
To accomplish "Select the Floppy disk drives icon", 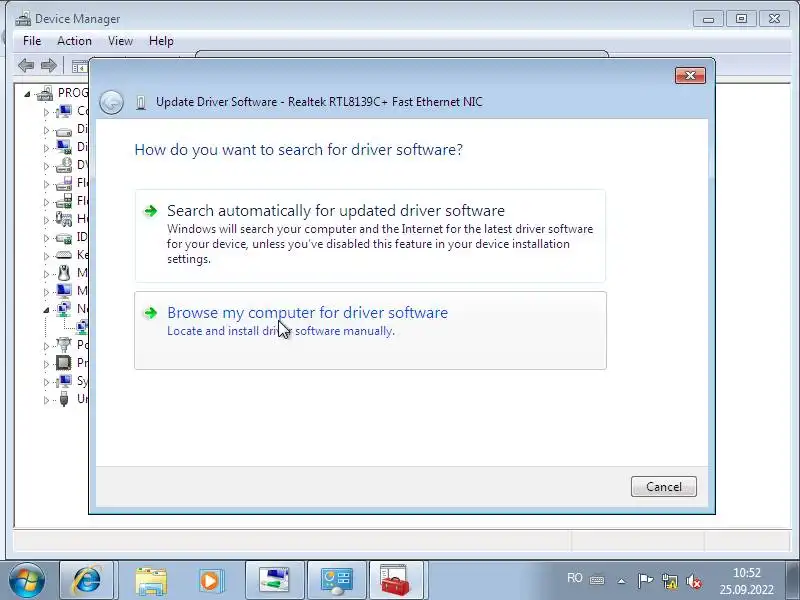I will (64, 183).
